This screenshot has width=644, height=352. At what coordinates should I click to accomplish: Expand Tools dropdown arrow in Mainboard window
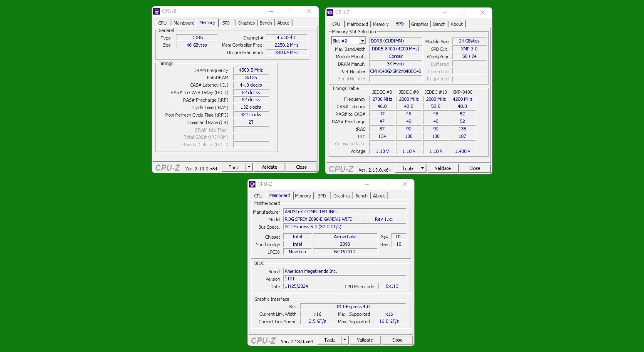click(x=344, y=340)
